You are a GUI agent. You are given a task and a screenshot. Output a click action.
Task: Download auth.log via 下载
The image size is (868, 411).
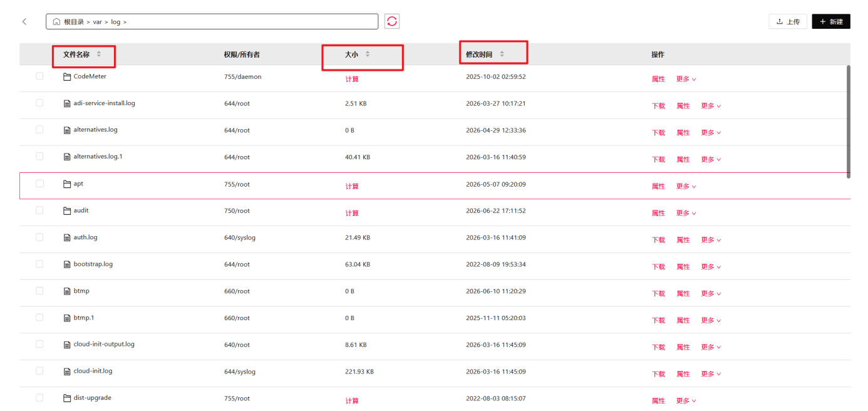click(658, 240)
